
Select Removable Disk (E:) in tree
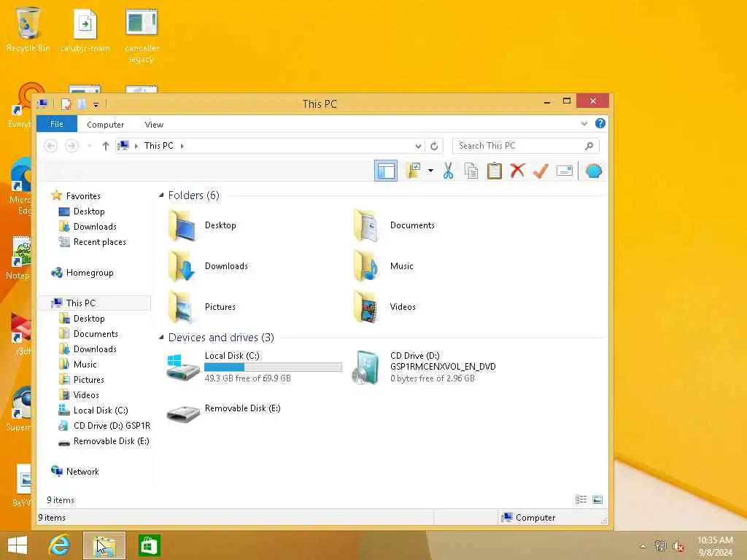coord(104,441)
